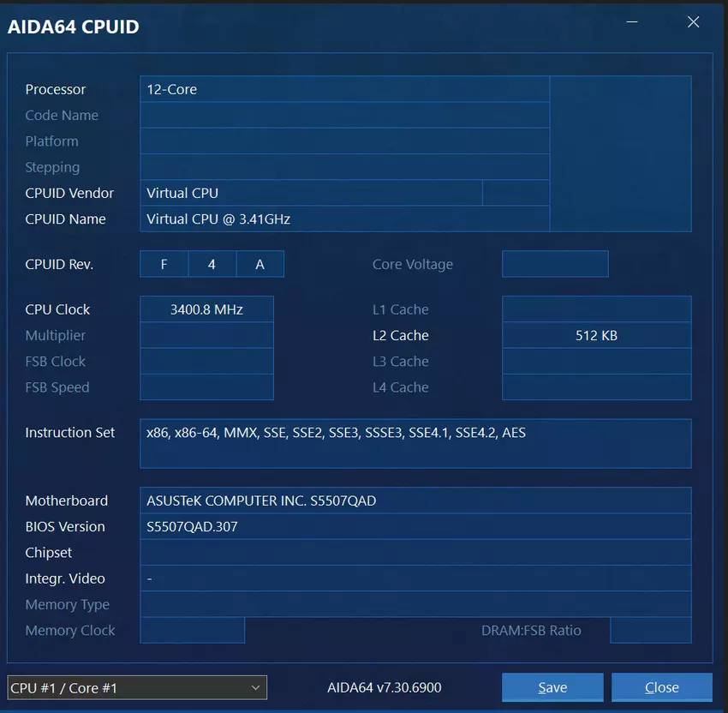Image resolution: width=728 pixels, height=713 pixels.
Task: Click the AIDA64 v7.30.6900 version label
Action: click(x=385, y=687)
